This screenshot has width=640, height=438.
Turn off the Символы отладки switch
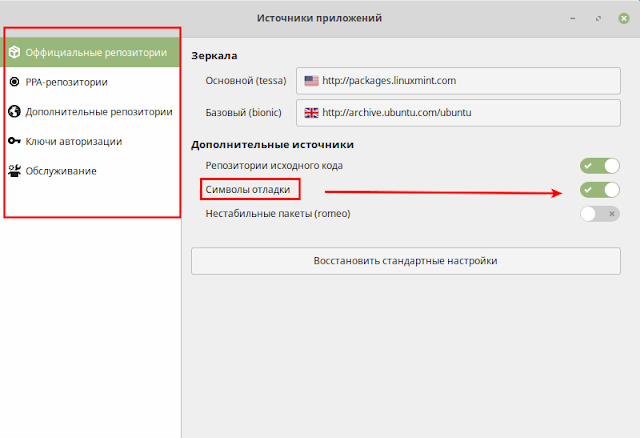click(x=600, y=190)
